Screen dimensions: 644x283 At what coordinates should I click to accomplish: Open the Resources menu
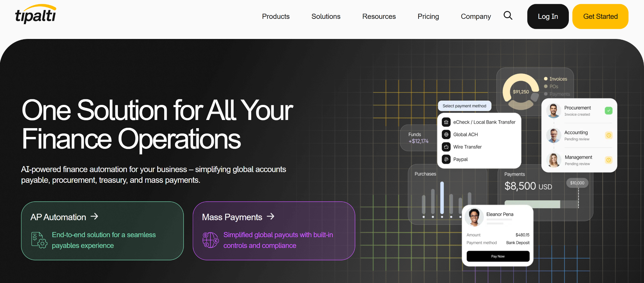pyautogui.click(x=379, y=16)
